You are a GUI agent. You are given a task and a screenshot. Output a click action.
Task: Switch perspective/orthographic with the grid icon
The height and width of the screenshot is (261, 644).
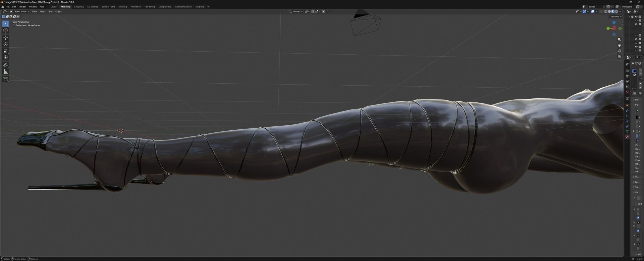click(x=619, y=56)
